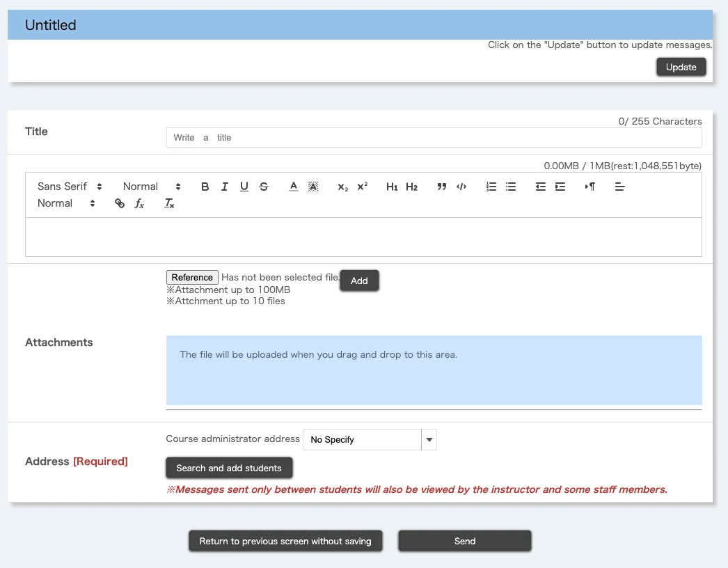Click Search and add students

pyautogui.click(x=229, y=468)
